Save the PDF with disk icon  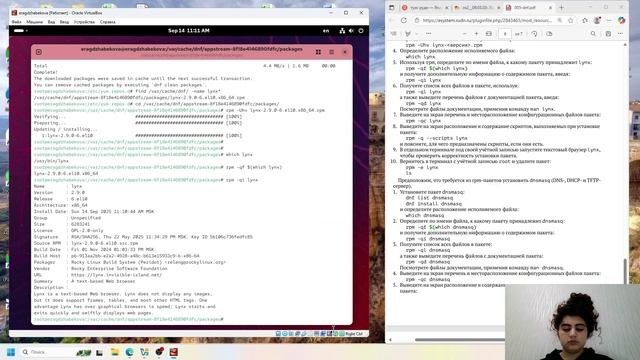point(608,34)
